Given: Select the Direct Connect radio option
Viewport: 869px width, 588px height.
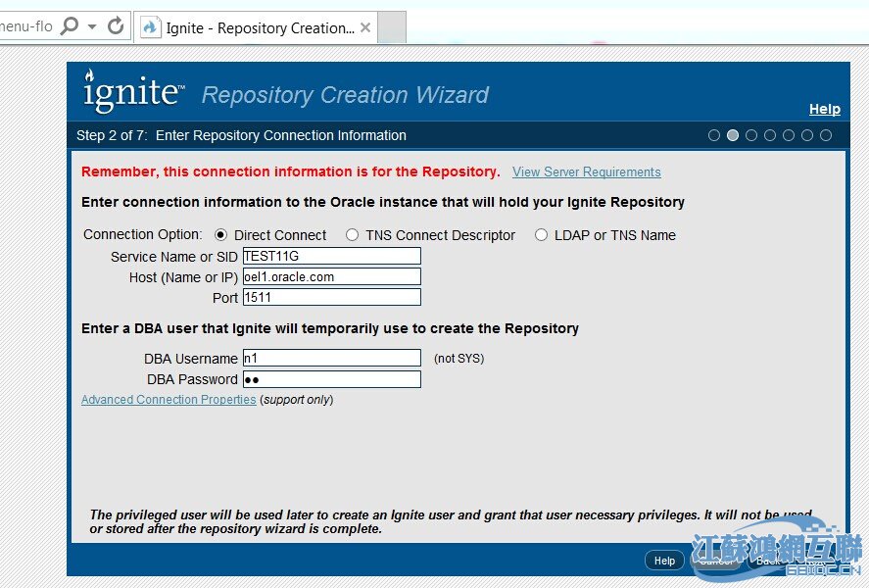Looking at the screenshot, I should click(220, 235).
